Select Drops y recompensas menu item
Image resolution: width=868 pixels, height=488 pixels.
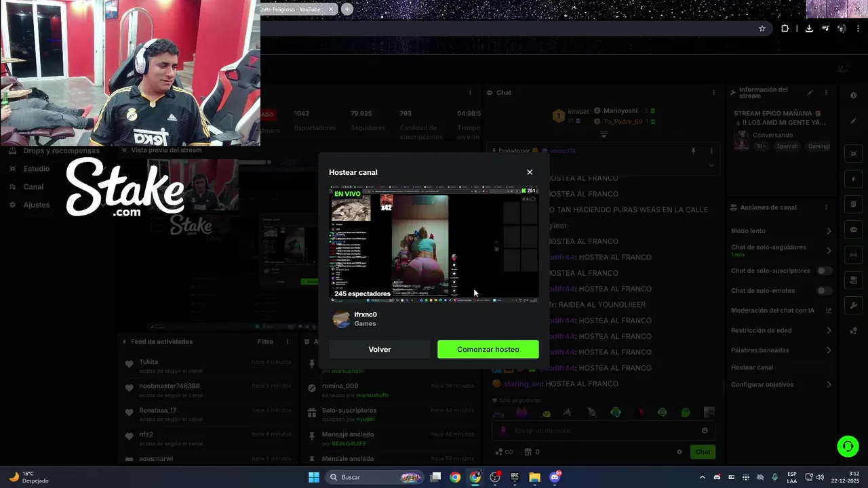click(x=56, y=150)
